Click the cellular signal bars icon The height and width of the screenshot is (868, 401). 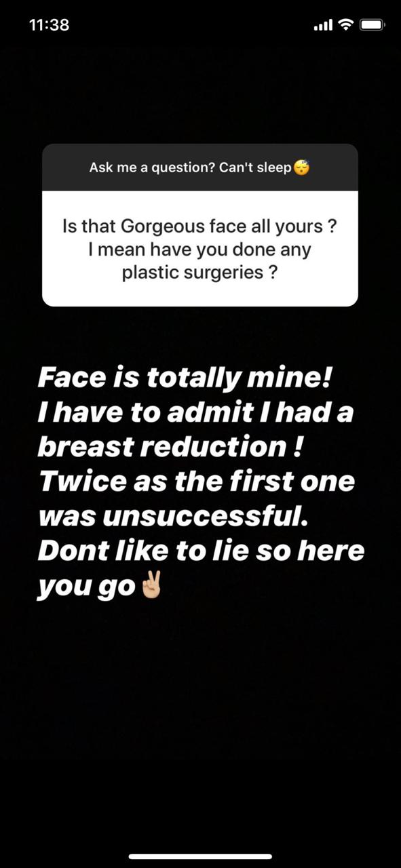(x=323, y=25)
